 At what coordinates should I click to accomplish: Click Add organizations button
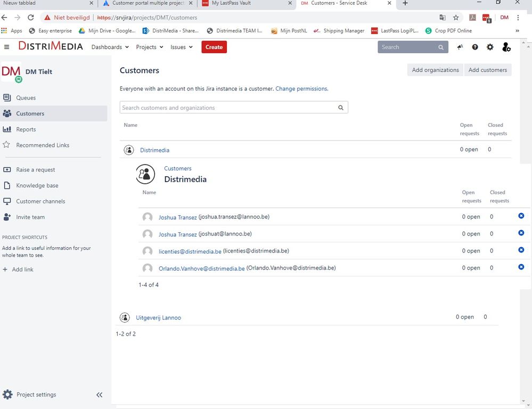coord(435,70)
